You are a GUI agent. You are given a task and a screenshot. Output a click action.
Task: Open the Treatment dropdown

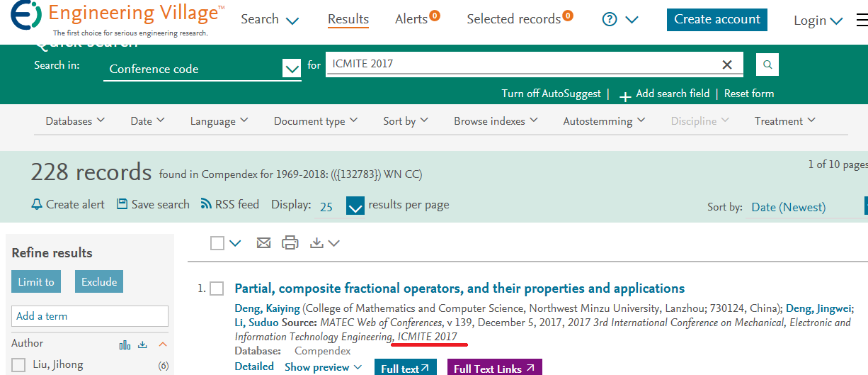coord(784,121)
